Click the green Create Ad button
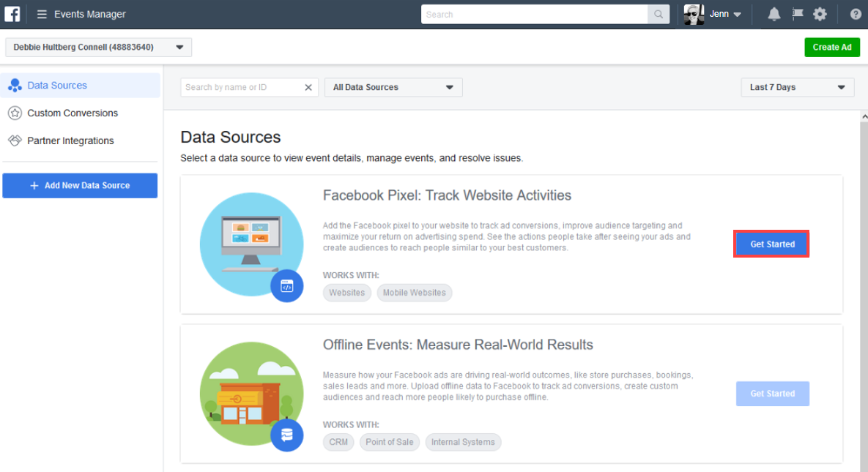The width and height of the screenshot is (868, 472). (x=832, y=47)
